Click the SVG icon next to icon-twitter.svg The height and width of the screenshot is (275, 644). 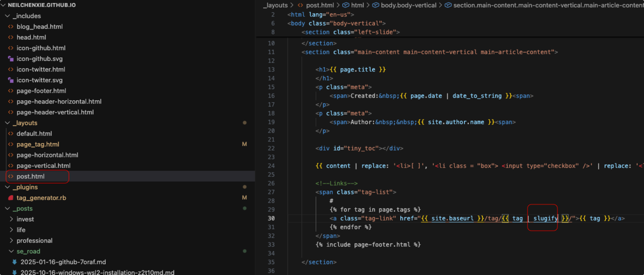(11, 80)
